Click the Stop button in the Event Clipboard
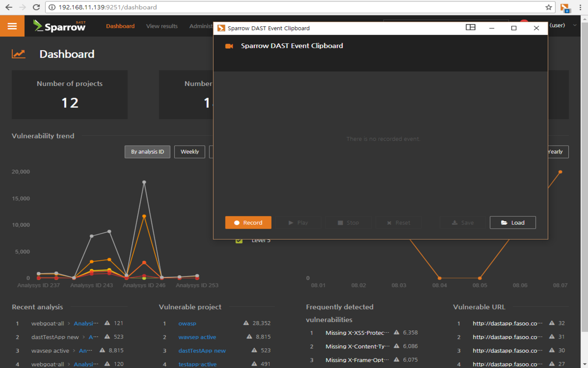This screenshot has width=588, height=368. tap(348, 223)
